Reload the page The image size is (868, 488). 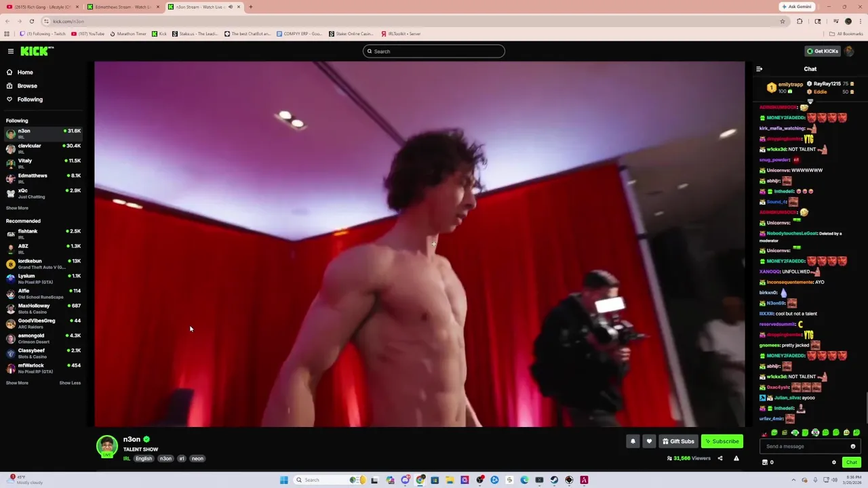pos(31,21)
